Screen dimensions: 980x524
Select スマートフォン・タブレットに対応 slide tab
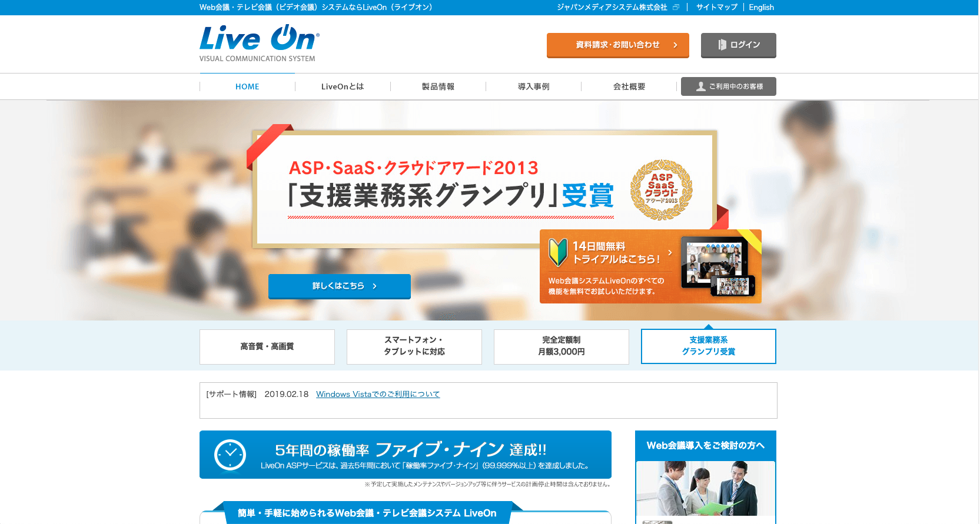(x=414, y=347)
